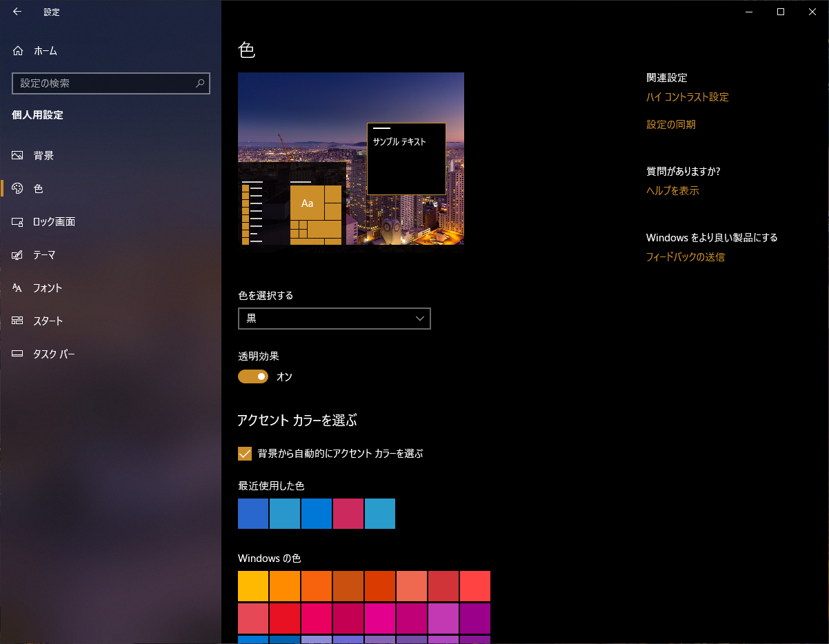Image resolution: width=829 pixels, height=644 pixels.
Task: Click the 背景 picture icon
Action: (18, 155)
